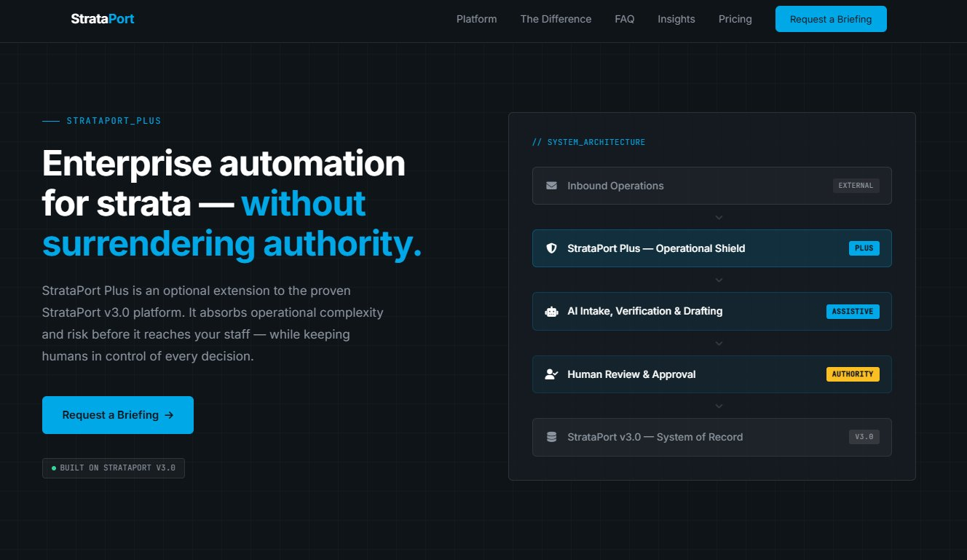Image resolution: width=967 pixels, height=560 pixels.
Task: Toggle the AUTHORITY badge on Human Review
Action: coord(853,374)
